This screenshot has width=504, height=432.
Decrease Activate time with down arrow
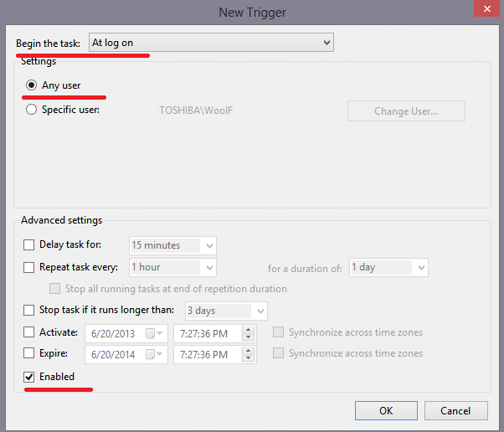248,337
